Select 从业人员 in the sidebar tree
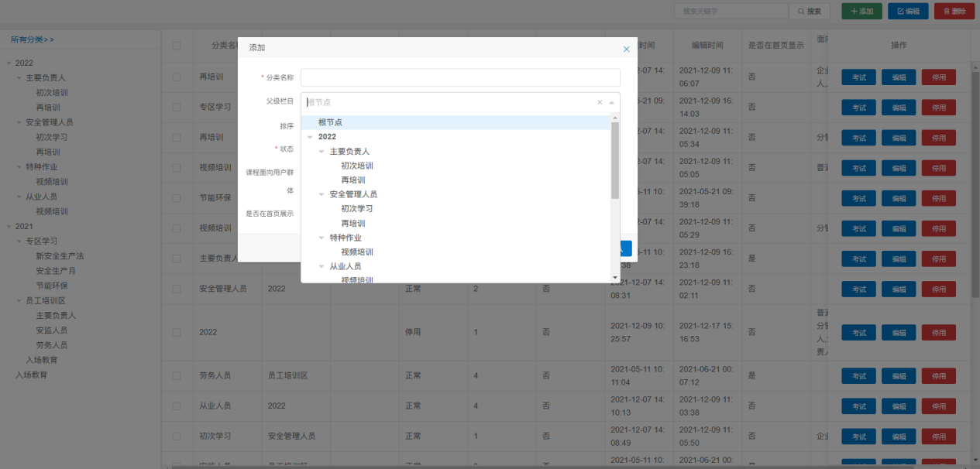The height and width of the screenshot is (469, 980). tap(41, 197)
